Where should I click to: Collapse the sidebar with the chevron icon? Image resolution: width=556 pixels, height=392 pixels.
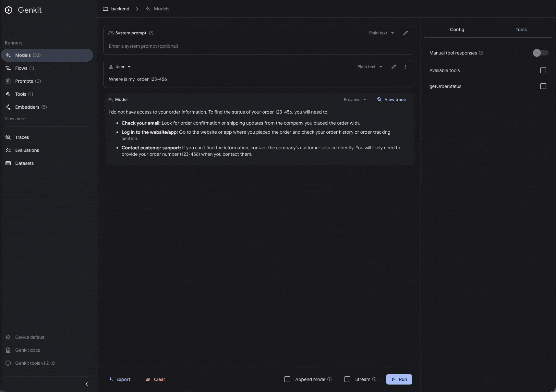(x=87, y=384)
